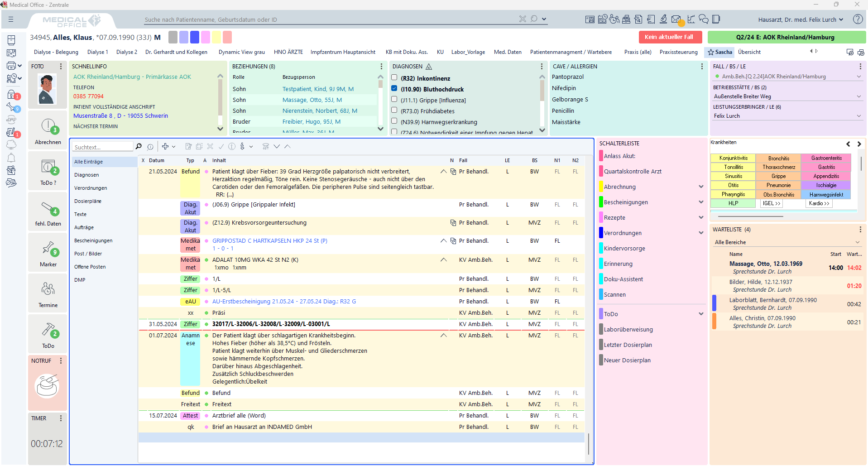Tick the (R73.0) Frühdiabetes checkbox
The image size is (868, 466).
[x=394, y=110]
